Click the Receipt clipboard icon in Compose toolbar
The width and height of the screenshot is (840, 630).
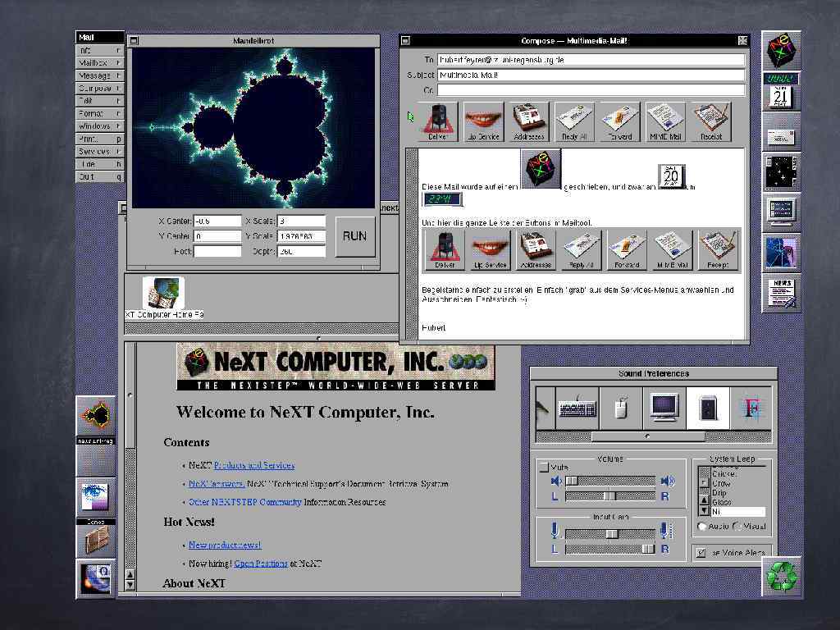point(711,122)
